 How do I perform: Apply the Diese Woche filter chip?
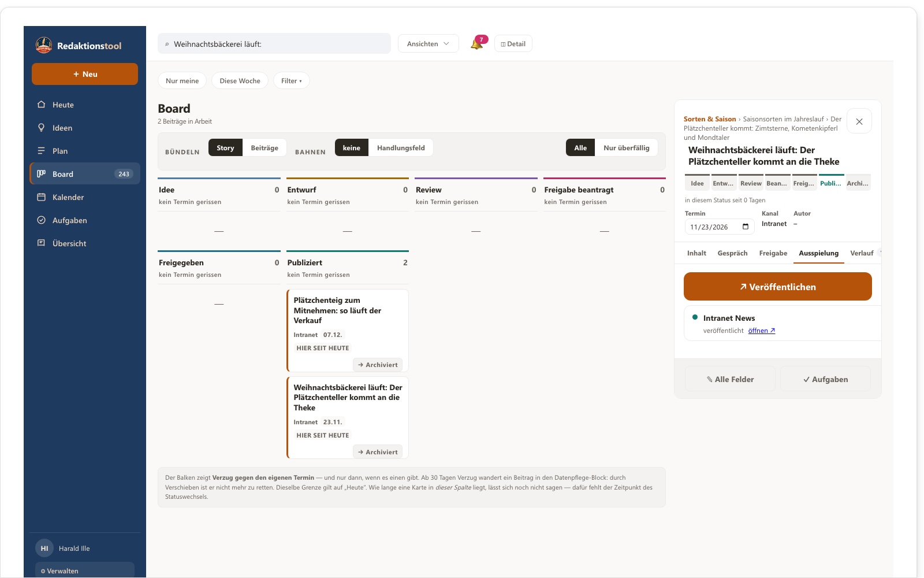tap(240, 81)
